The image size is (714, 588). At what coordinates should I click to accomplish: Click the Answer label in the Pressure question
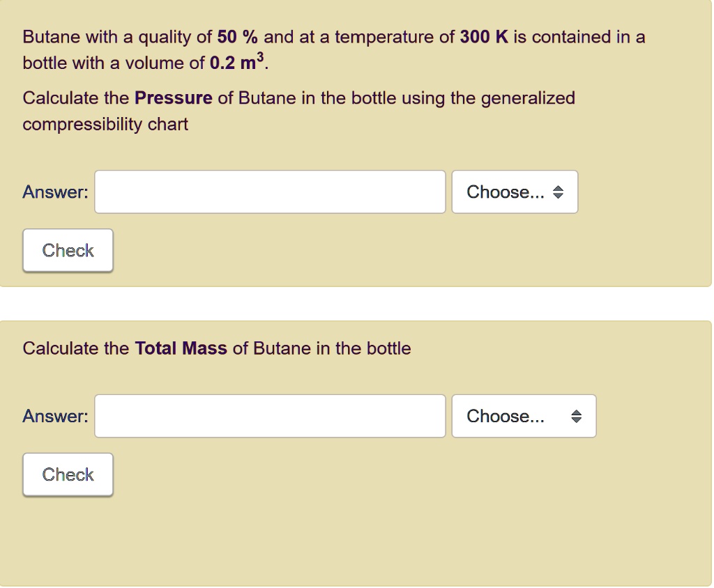[x=54, y=192]
